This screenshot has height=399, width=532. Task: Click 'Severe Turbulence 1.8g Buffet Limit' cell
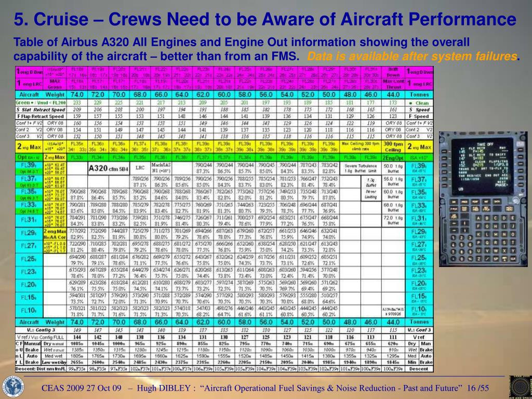coord(361,168)
